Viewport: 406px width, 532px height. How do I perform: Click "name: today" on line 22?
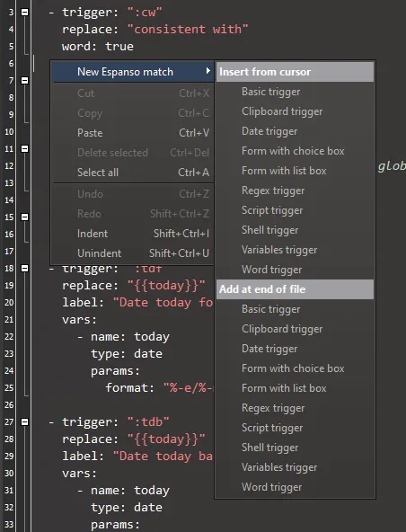[130, 337]
